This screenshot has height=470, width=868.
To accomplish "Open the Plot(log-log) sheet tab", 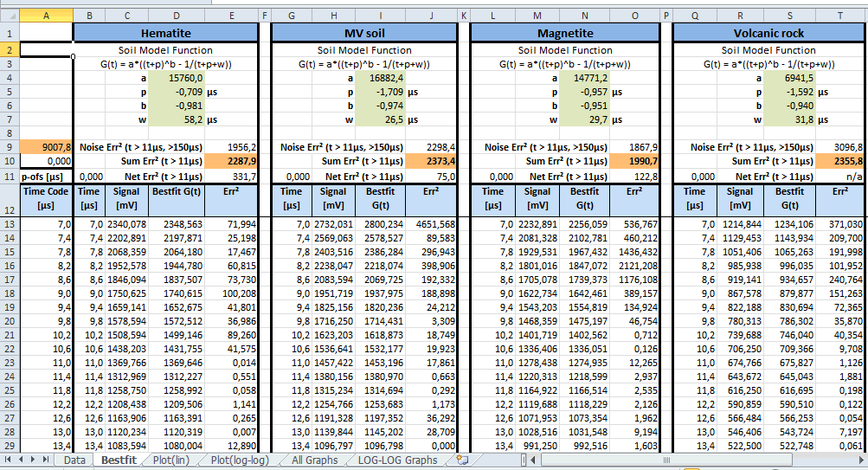I will click(240, 460).
